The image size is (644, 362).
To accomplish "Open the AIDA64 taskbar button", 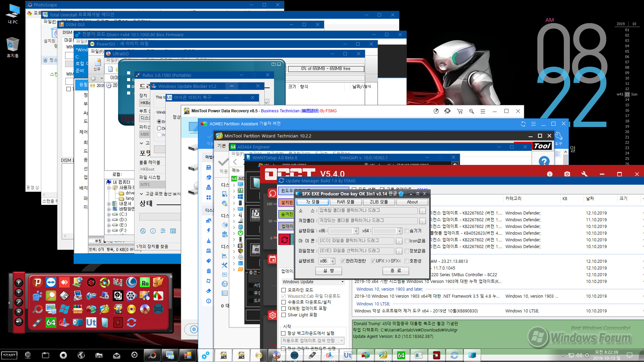I will pyautogui.click(x=401, y=355).
